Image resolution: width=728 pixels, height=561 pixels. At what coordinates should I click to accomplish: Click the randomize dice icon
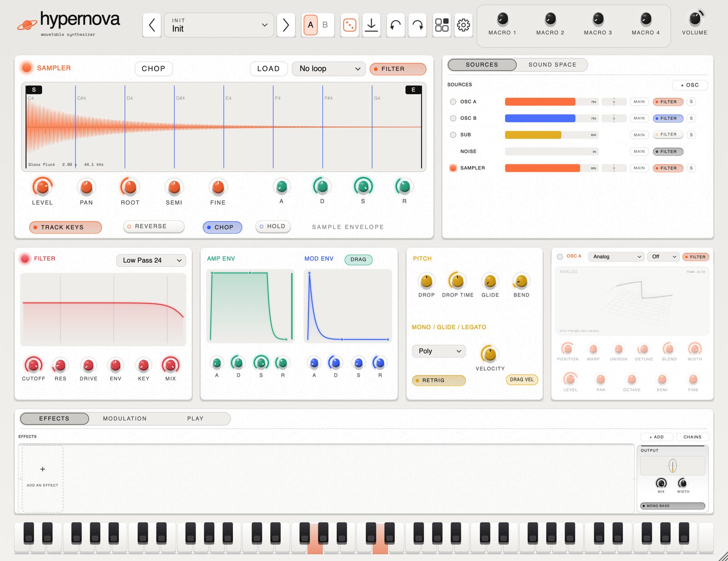coord(349,25)
